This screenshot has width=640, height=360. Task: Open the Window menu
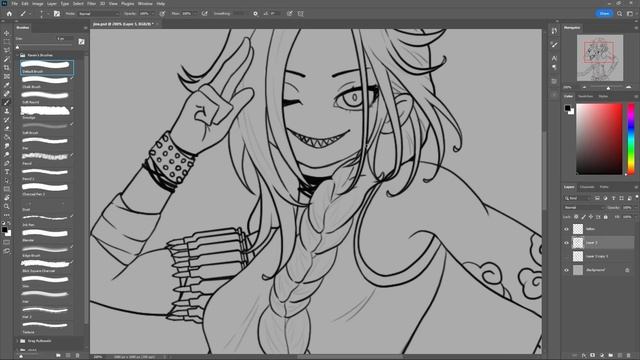click(x=145, y=4)
